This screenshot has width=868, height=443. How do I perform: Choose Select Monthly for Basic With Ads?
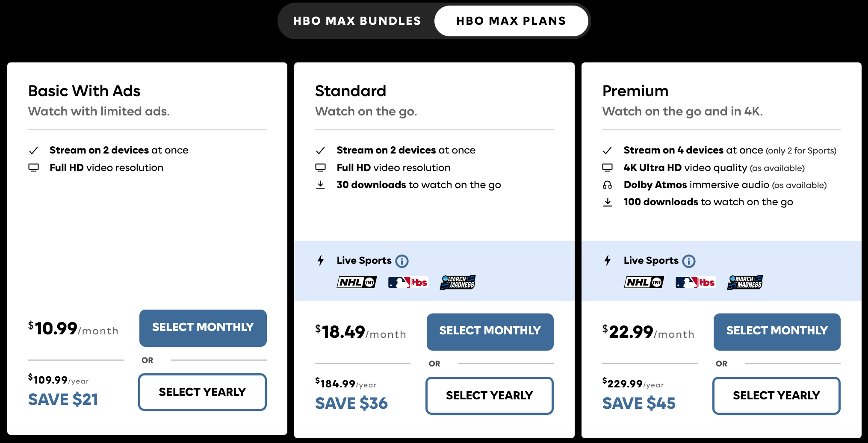203,328
